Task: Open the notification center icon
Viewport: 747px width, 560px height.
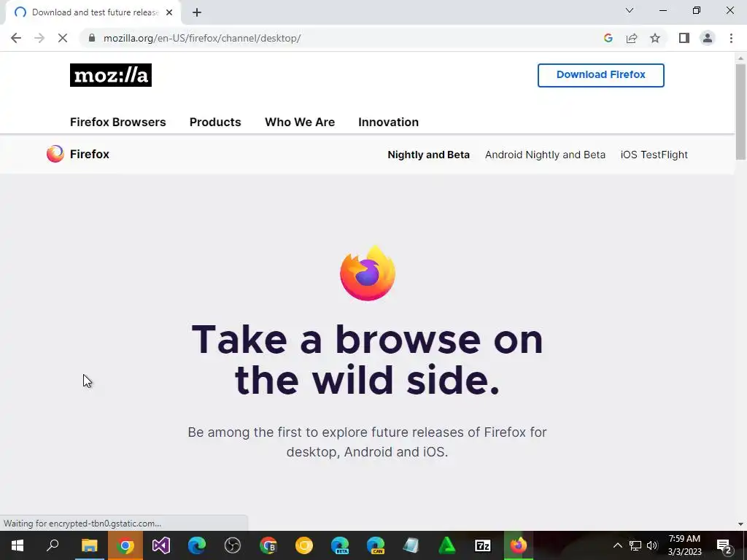Action: (724, 545)
